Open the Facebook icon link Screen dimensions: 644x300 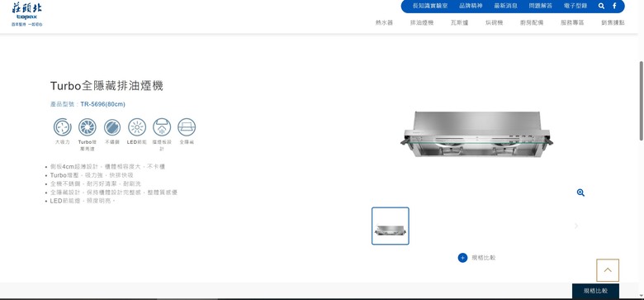coord(614,6)
